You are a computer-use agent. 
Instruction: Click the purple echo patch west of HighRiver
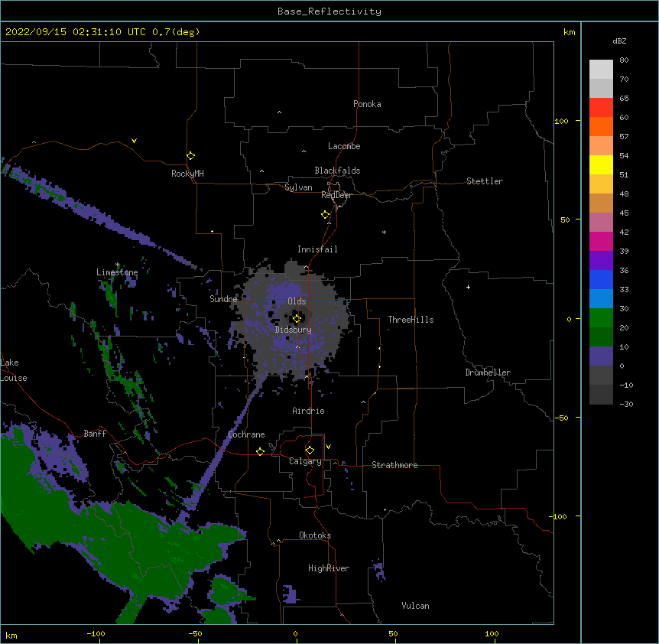tap(290, 594)
